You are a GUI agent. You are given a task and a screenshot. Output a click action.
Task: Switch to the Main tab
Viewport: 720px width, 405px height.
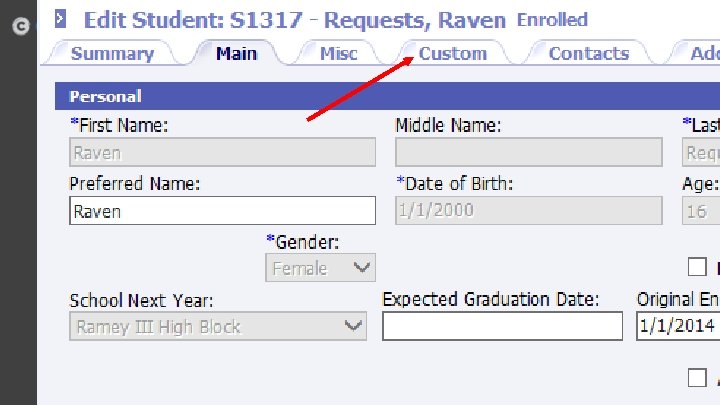(x=236, y=54)
